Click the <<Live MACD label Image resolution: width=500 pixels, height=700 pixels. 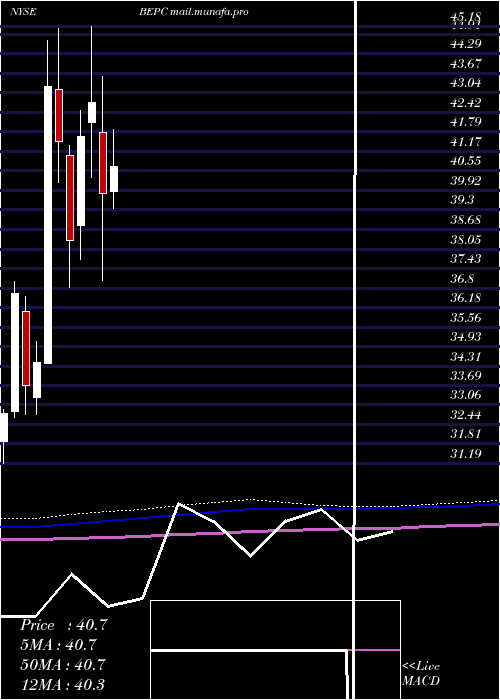click(x=421, y=673)
